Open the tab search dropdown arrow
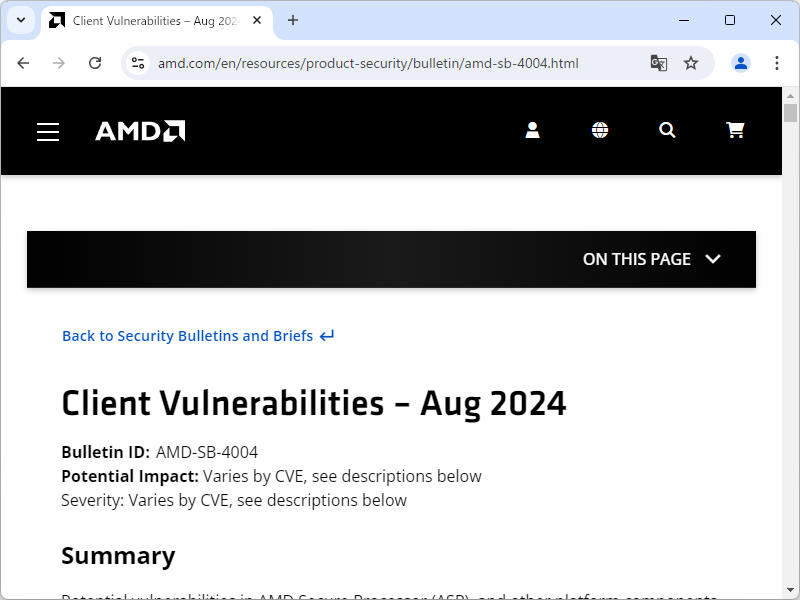 tap(20, 20)
